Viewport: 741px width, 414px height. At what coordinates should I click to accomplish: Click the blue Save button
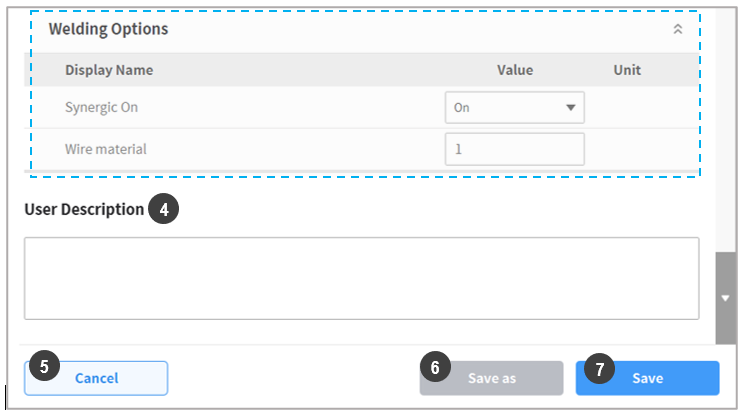647,378
